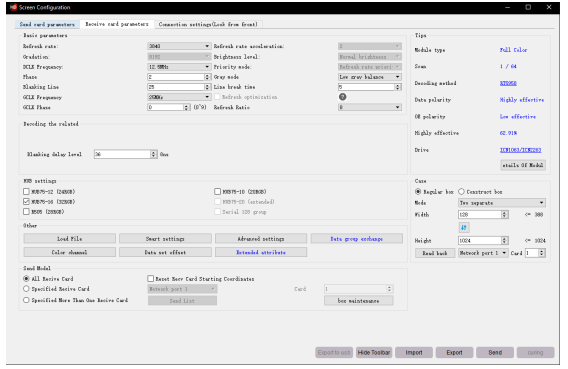Viewport: 568px width, 369px height.
Task: Tick the HUB75-10 (20RGB) checkbox
Action: click(217, 192)
